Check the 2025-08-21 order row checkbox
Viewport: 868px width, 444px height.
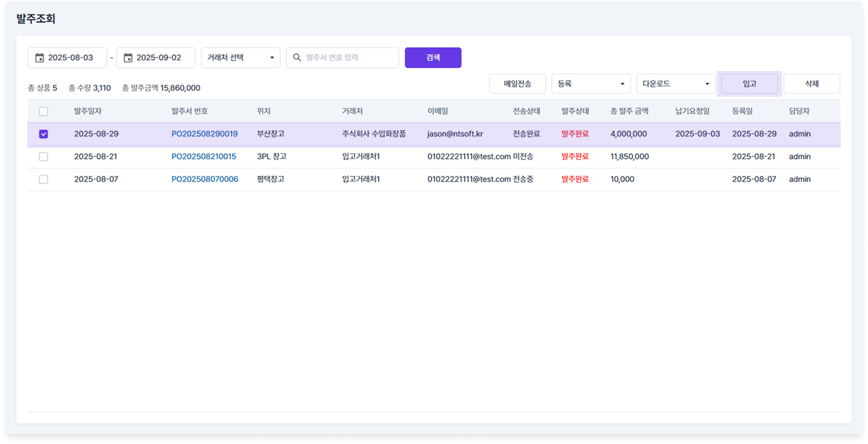(44, 157)
